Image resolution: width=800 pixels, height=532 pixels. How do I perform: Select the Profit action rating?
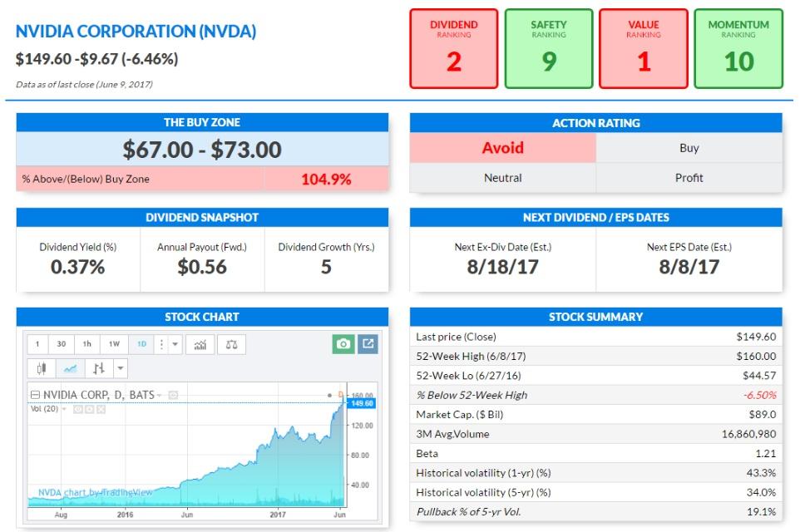pos(689,178)
